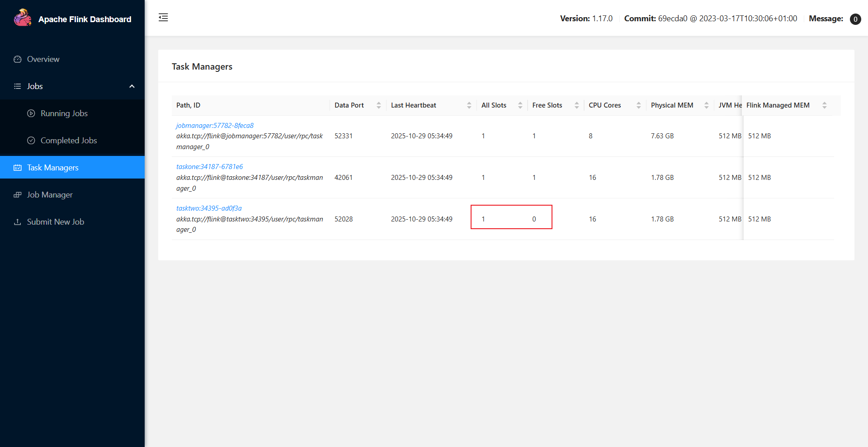Click the Completed Jobs checkmark icon
Screen dimensions: 868x447
(31, 141)
